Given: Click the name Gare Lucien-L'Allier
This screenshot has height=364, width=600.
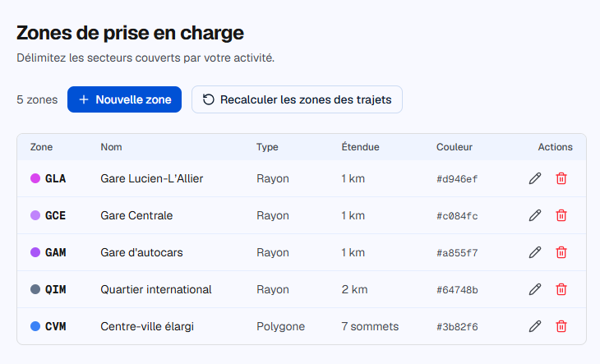Looking at the screenshot, I should [x=151, y=178].
